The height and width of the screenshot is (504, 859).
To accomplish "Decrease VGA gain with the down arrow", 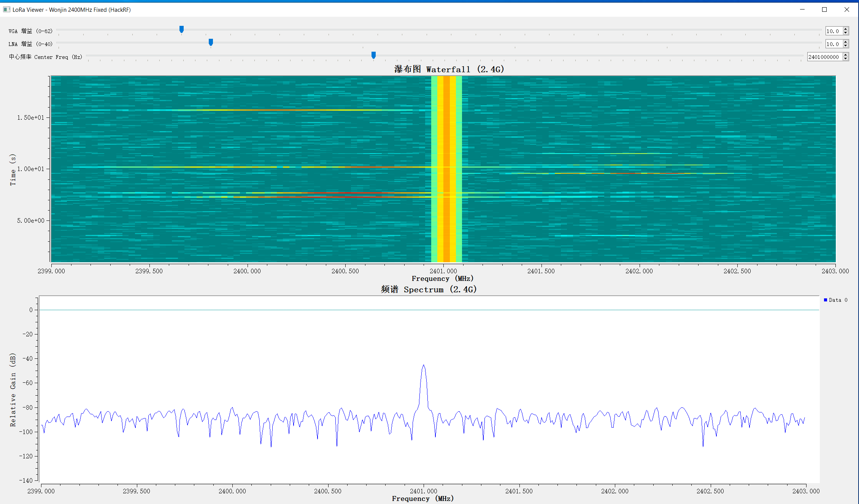I will coord(846,33).
